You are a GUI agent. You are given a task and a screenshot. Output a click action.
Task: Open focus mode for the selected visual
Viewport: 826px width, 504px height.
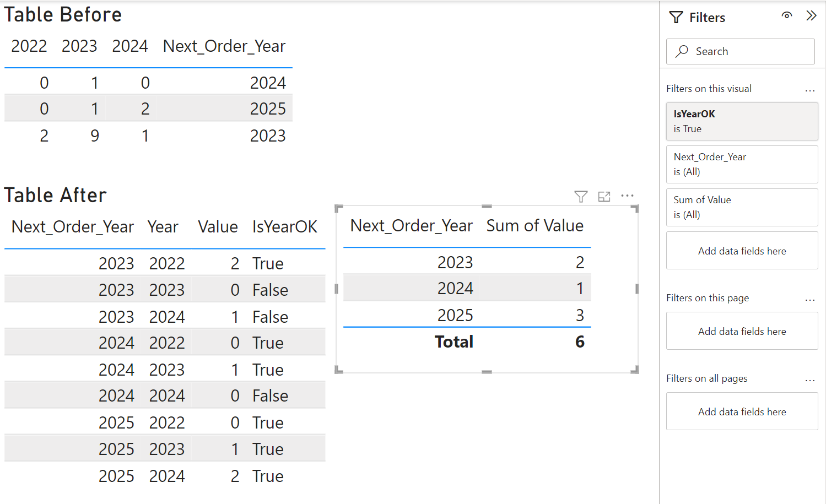[x=604, y=197]
